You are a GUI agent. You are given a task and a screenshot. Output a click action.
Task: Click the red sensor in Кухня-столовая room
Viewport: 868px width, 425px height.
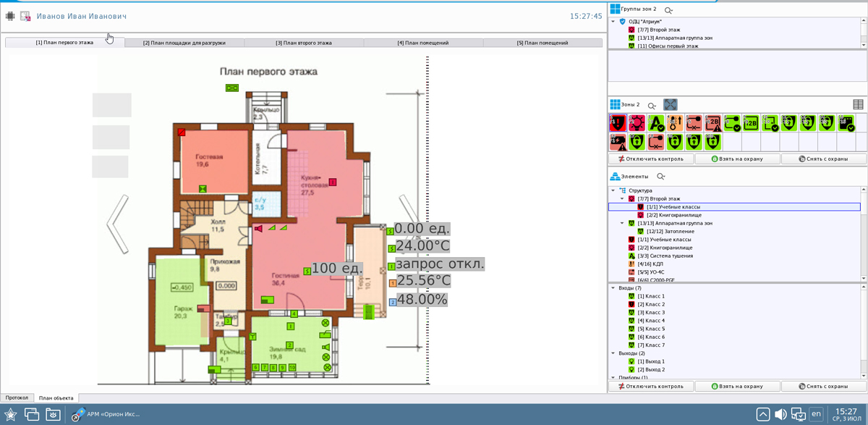pos(333,182)
